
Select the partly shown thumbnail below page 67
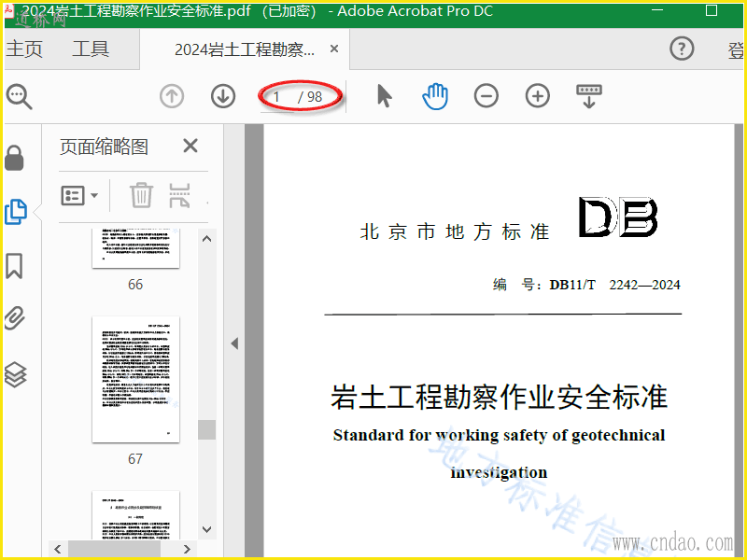[135, 515]
